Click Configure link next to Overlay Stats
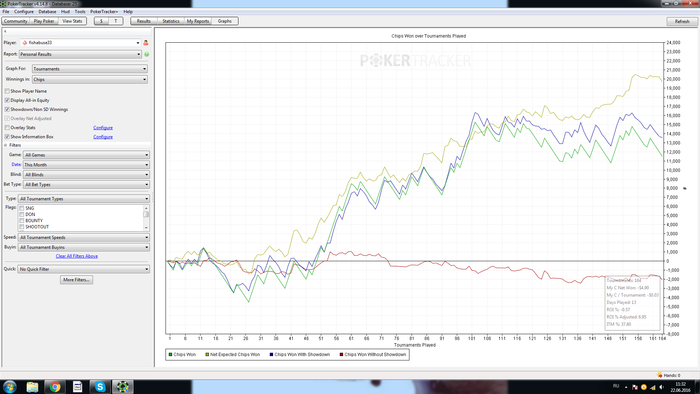Viewport: 700px width, 394px height. [x=103, y=128]
